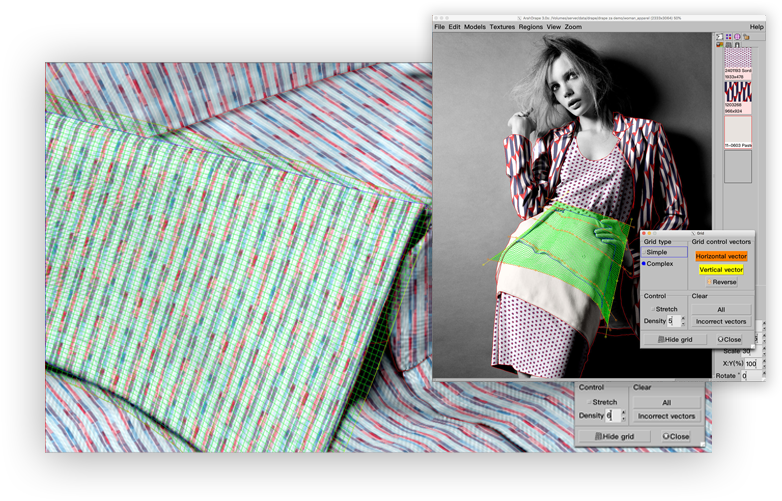Click Close in front Grid dialog

[x=730, y=339]
